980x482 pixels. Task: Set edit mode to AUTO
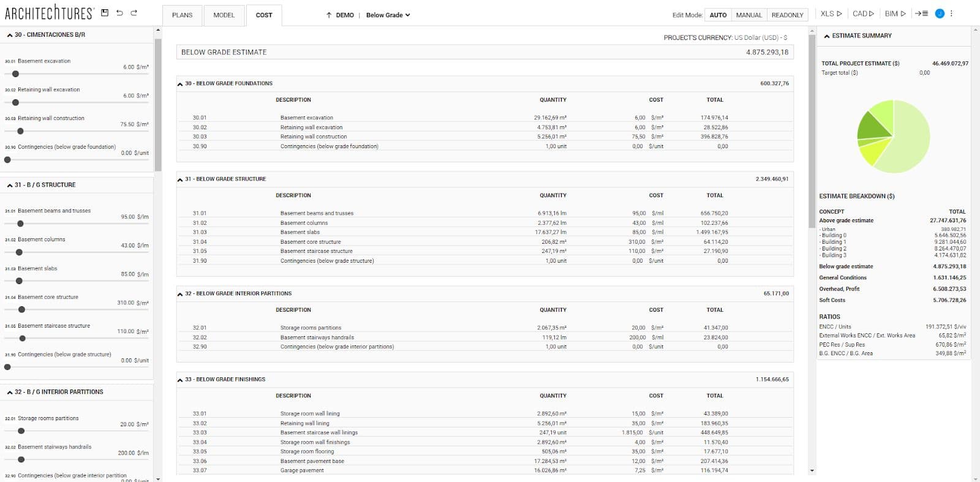[718, 15]
